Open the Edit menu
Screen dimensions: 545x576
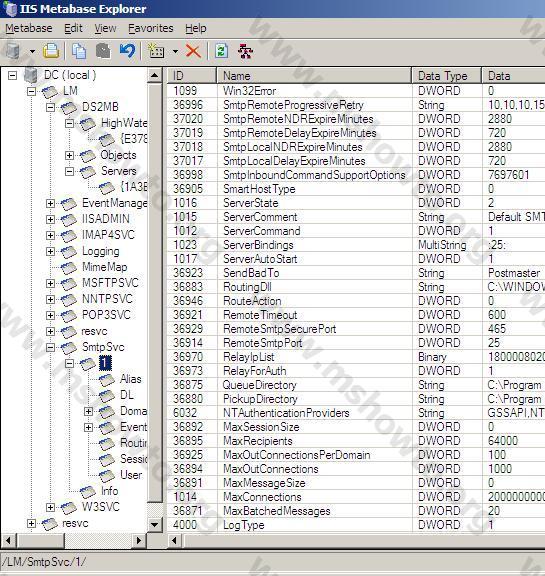click(73, 28)
